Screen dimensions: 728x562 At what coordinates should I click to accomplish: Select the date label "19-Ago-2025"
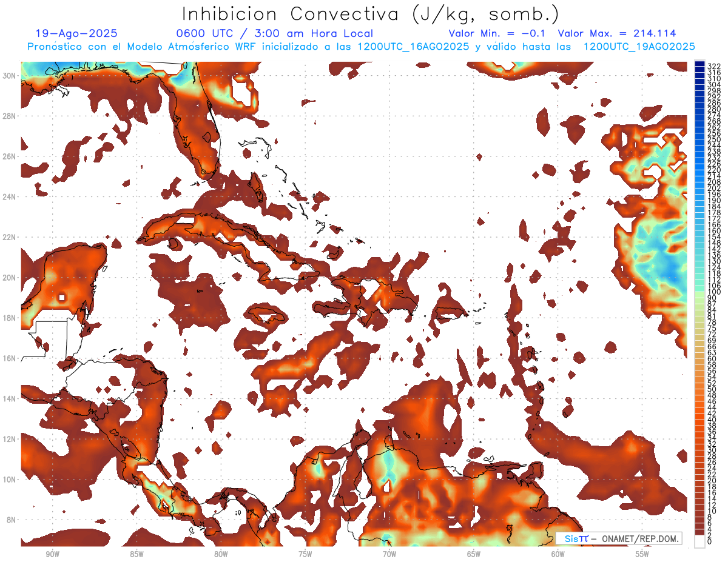click(x=76, y=33)
